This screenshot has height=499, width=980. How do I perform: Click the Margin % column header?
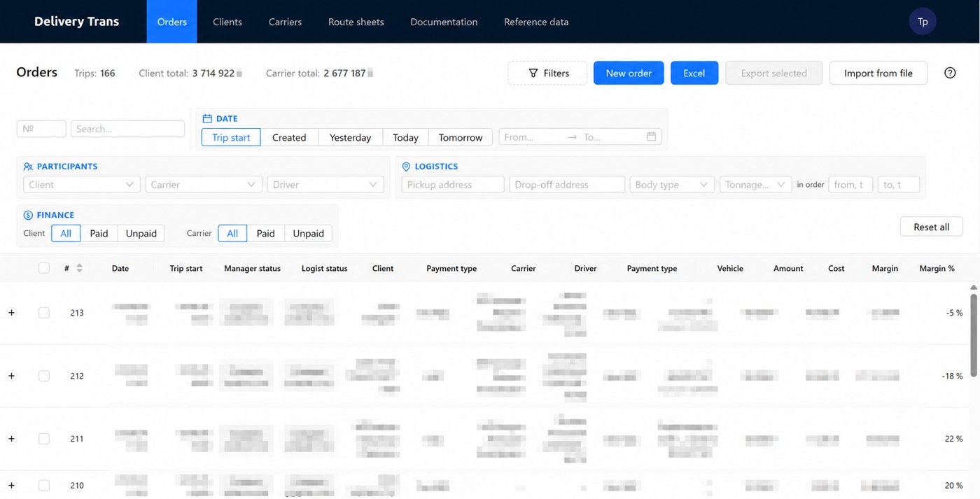coord(937,268)
